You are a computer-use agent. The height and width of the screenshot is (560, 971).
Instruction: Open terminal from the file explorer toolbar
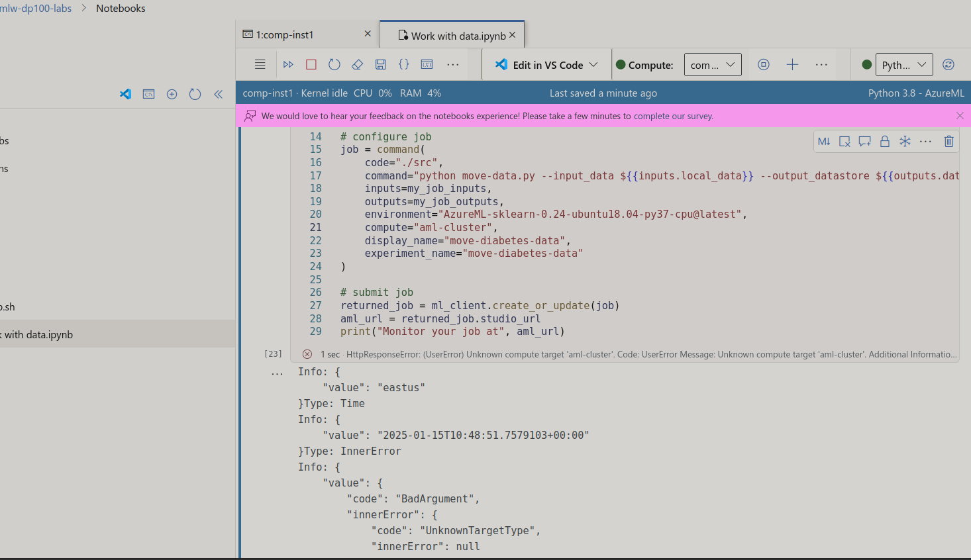click(148, 94)
